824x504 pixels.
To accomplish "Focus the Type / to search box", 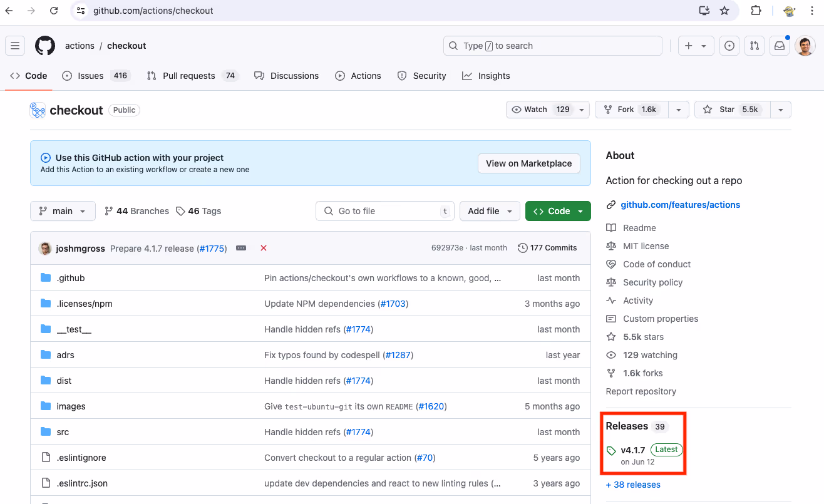I will tap(553, 46).
